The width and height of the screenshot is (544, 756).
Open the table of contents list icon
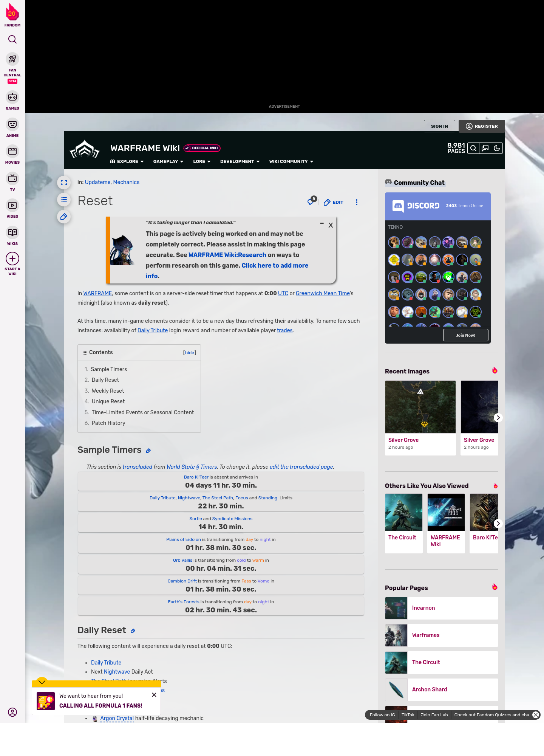[x=64, y=200]
